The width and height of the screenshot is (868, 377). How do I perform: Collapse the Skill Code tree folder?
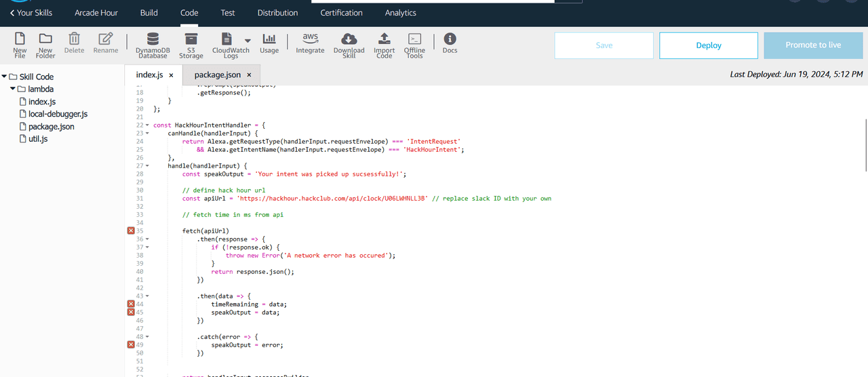[5, 77]
